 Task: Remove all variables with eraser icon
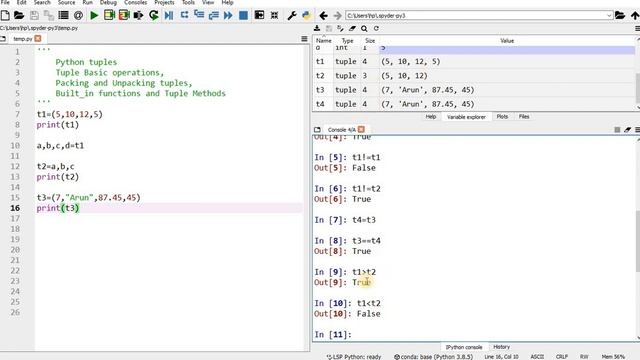pos(352,28)
